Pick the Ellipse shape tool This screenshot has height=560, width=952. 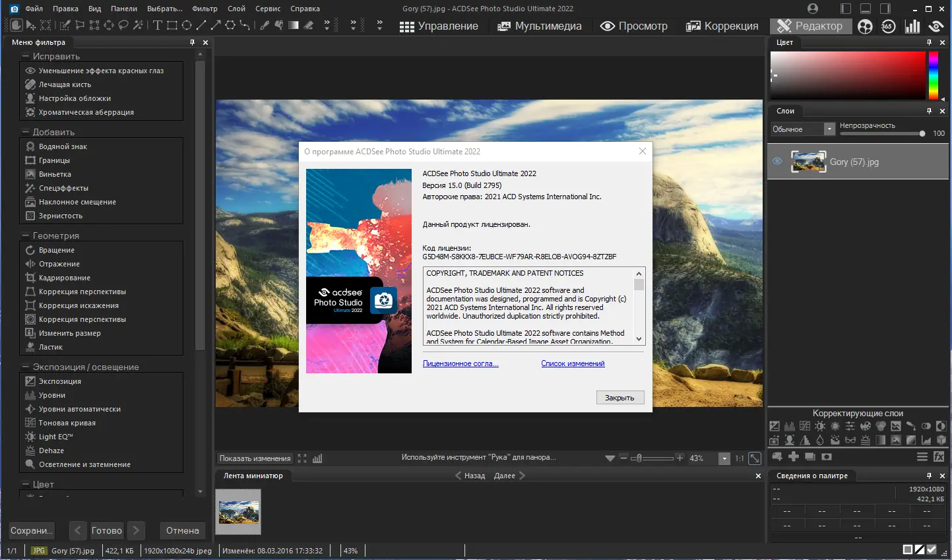pyautogui.click(x=187, y=26)
